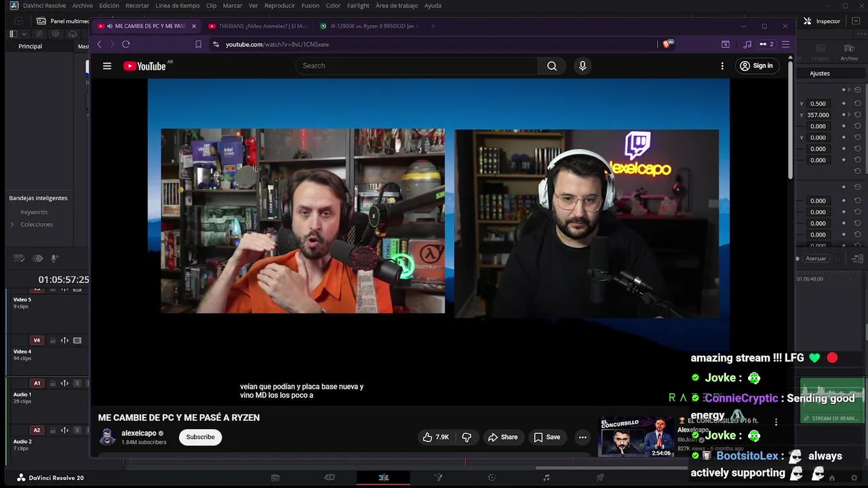This screenshot has height=488, width=868.
Task: Click the 0.500 Y value field
Action: point(818,104)
